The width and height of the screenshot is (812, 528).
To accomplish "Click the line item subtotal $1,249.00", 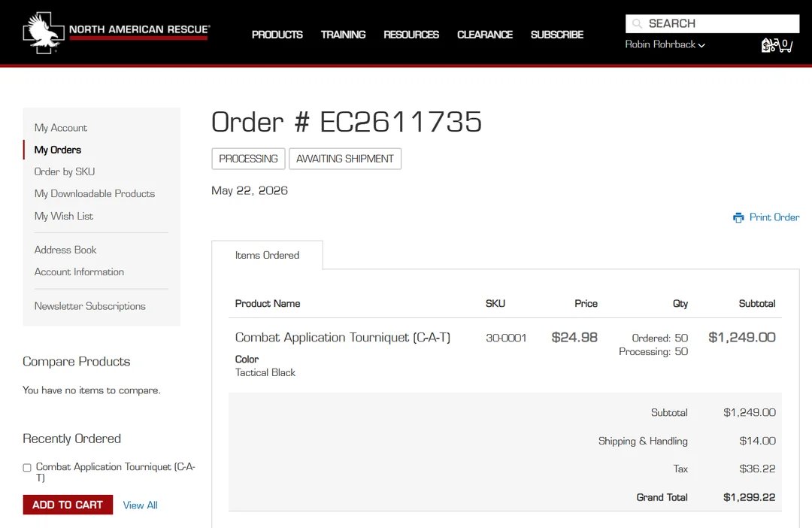I will pos(741,337).
